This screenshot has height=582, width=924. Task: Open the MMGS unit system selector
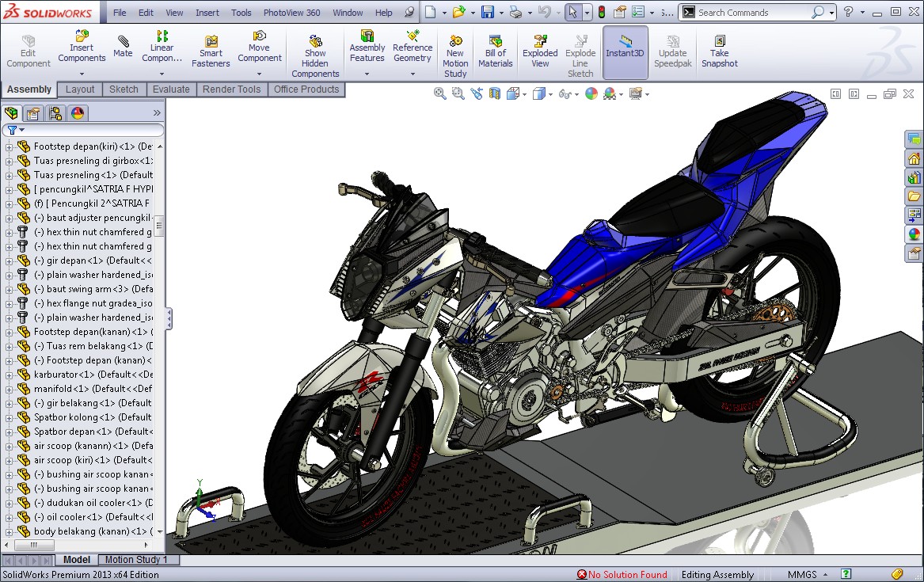[x=808, y=574]
